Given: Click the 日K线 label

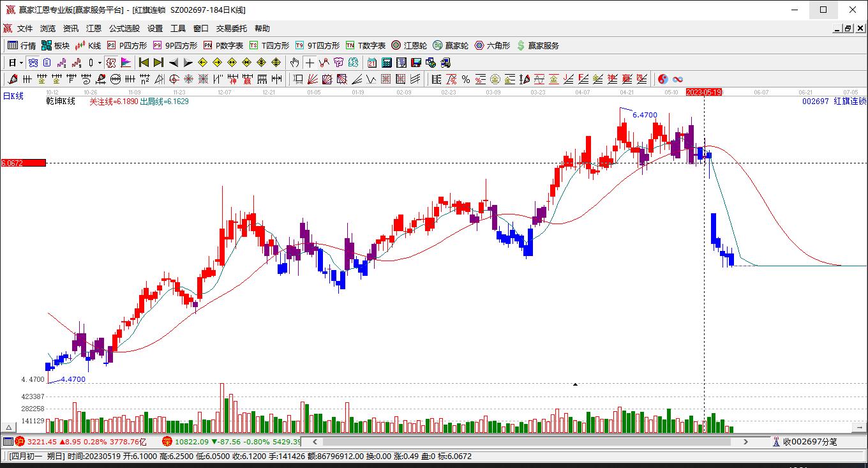Looking at the screenshot, I should point(13,96).
